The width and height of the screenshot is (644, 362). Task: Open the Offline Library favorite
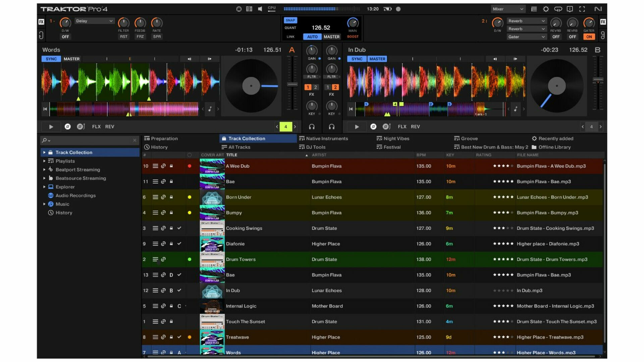click(551, 147)
